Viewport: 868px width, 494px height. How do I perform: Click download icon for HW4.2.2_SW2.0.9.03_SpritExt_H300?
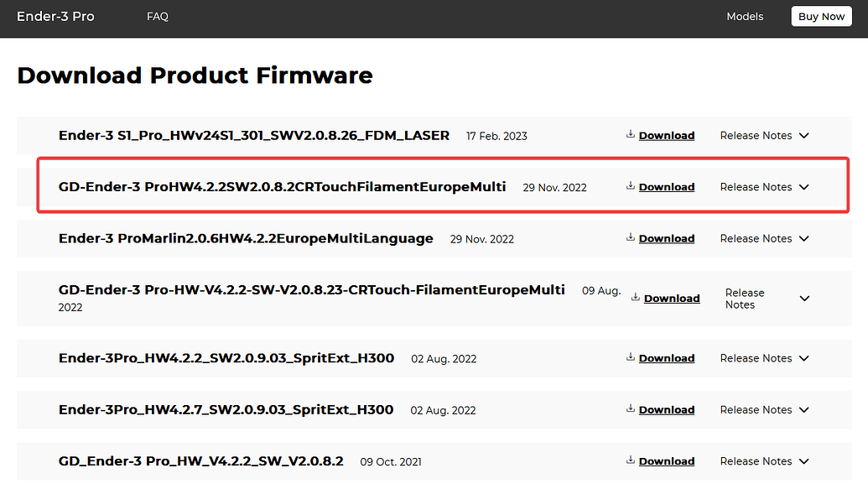(x=630, y=357)
